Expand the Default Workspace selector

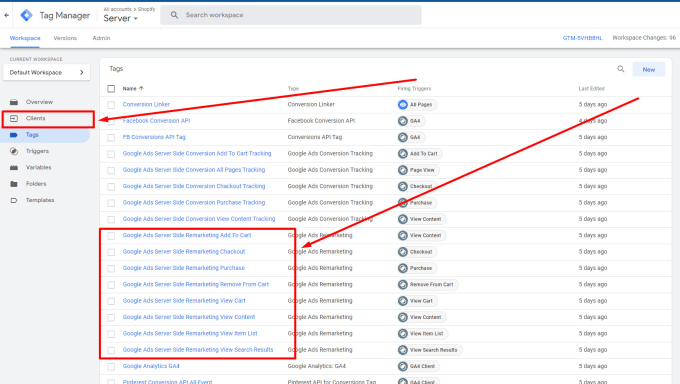pyautogui.click(x=46, y=72)
